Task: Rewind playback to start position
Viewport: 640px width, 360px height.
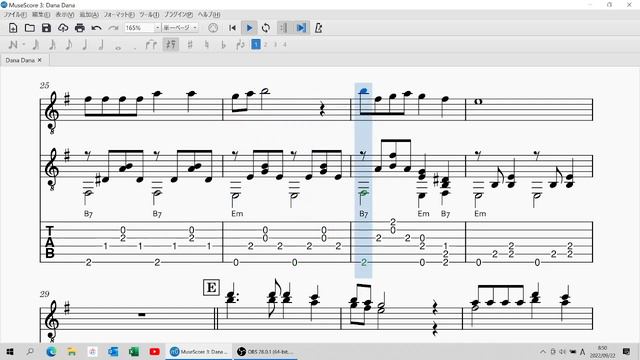Action: 232,28
